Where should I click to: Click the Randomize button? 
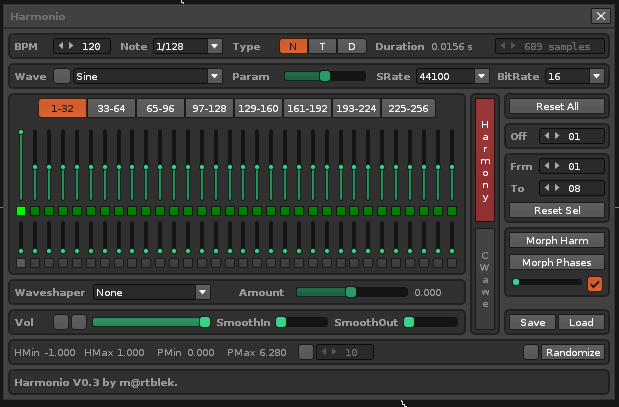(573, 352)
